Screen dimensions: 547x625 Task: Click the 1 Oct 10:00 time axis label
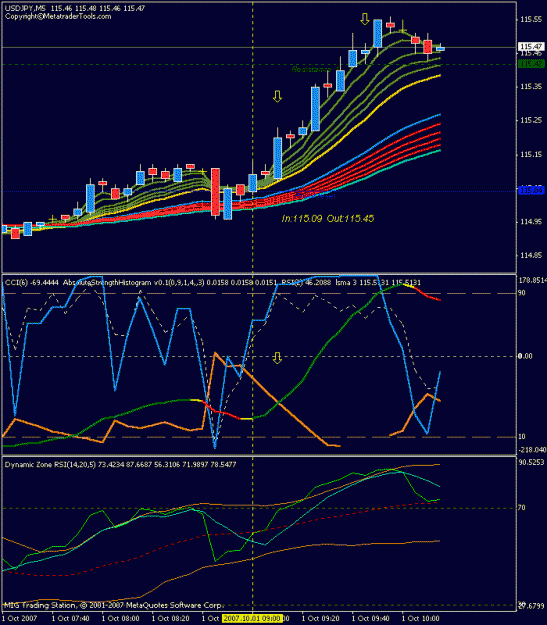(421, 619)
